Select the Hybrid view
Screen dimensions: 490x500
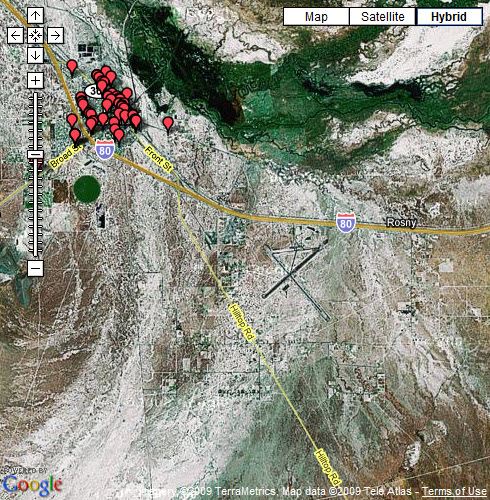coord(449,17)
